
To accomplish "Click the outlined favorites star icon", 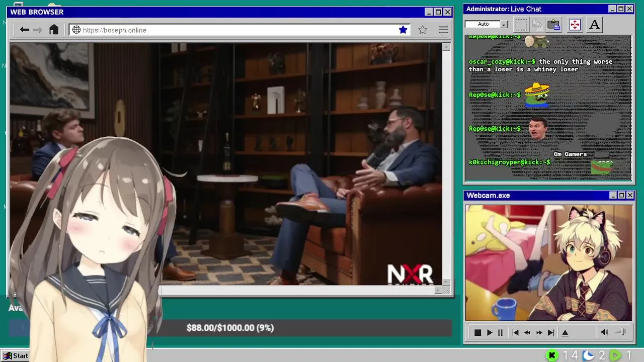I will coord(423,30).
